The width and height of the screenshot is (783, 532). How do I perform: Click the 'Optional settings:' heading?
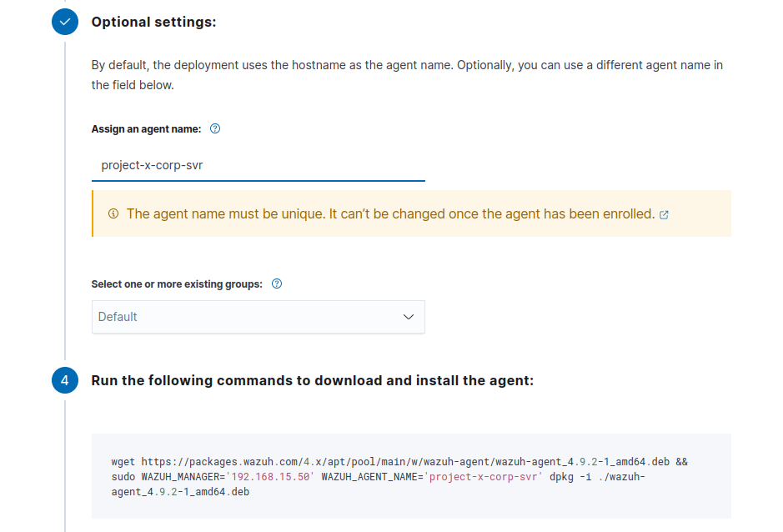(x=153, y=22)
